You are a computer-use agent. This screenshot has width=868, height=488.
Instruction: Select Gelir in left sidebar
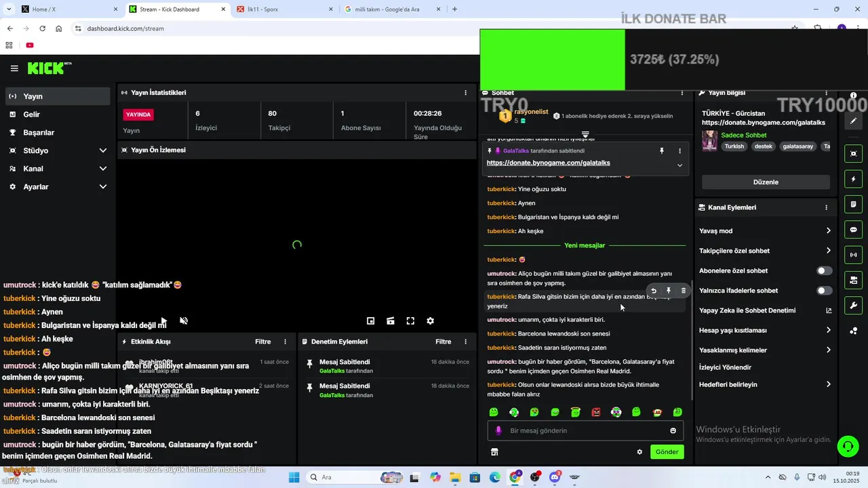tap(57, 115)
